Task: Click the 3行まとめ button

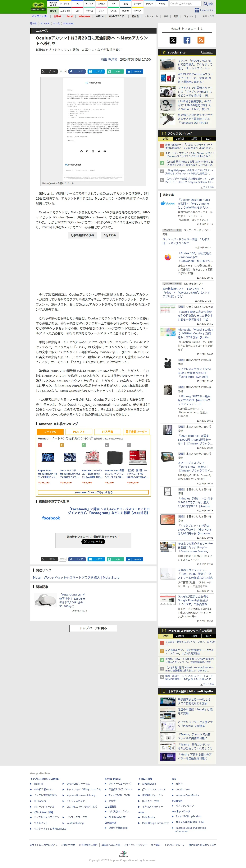Action: pyautogui.click(x=110, y=235)
